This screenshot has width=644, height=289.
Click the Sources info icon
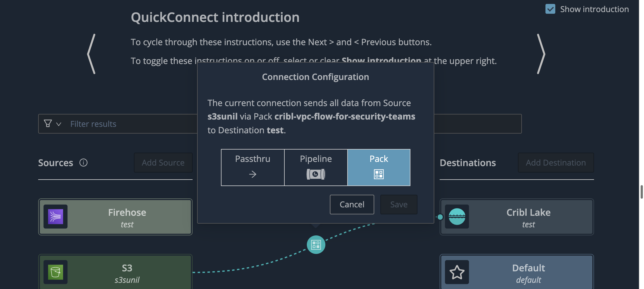[x=83, y=162]
